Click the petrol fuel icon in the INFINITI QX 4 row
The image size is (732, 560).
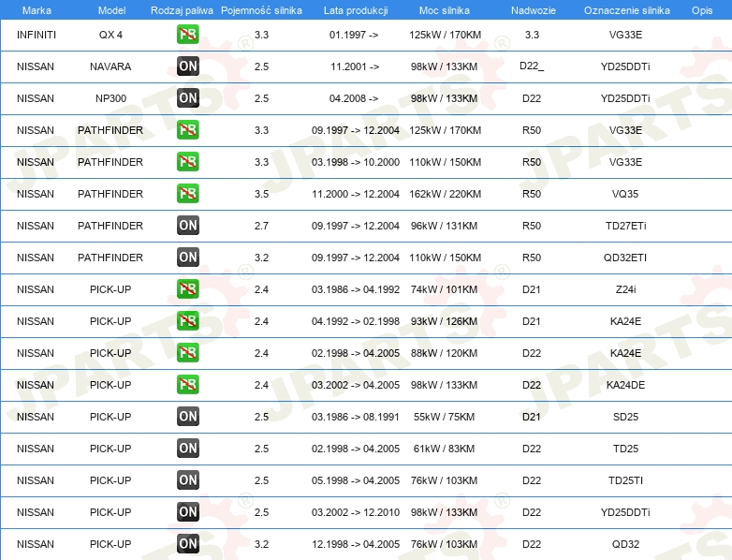point(187,35)
